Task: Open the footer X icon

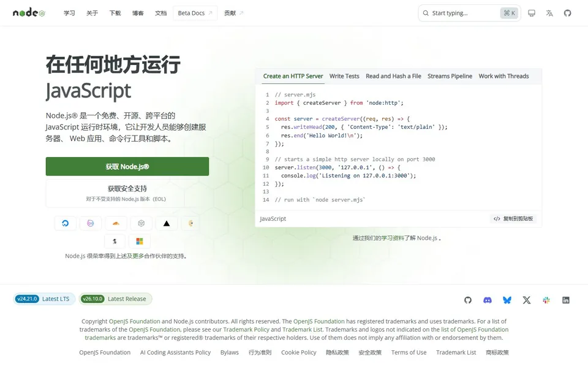Action: tap(527, 300)
